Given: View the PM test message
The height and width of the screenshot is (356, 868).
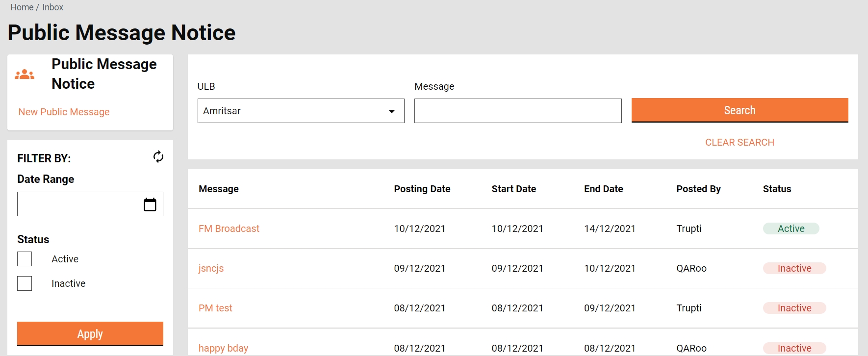Looking at the screenshot, I should point(215,308).
